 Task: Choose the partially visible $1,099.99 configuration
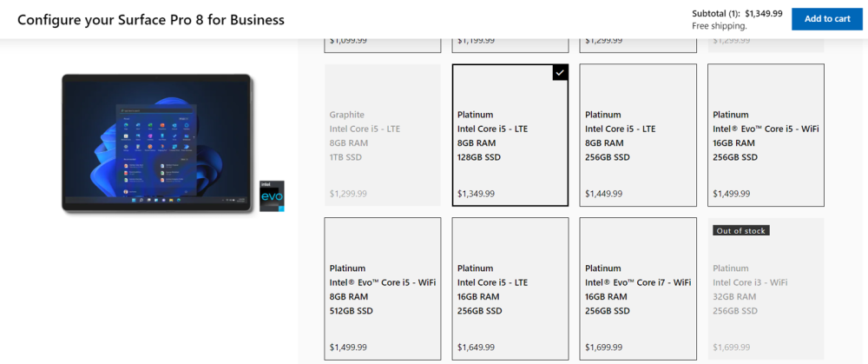tap(382, 42)
